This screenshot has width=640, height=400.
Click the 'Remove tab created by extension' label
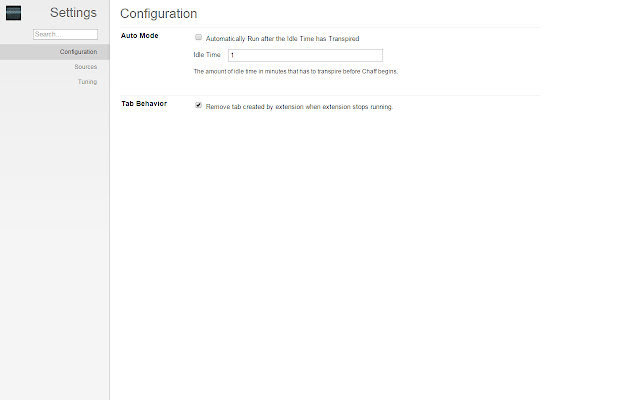[x=298, y=106]
